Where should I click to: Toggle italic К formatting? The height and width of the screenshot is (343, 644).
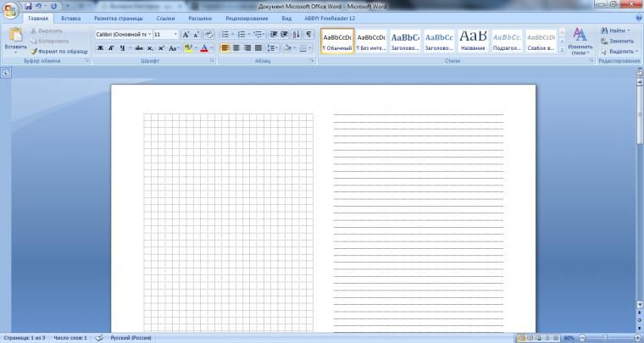click(111, 48)
